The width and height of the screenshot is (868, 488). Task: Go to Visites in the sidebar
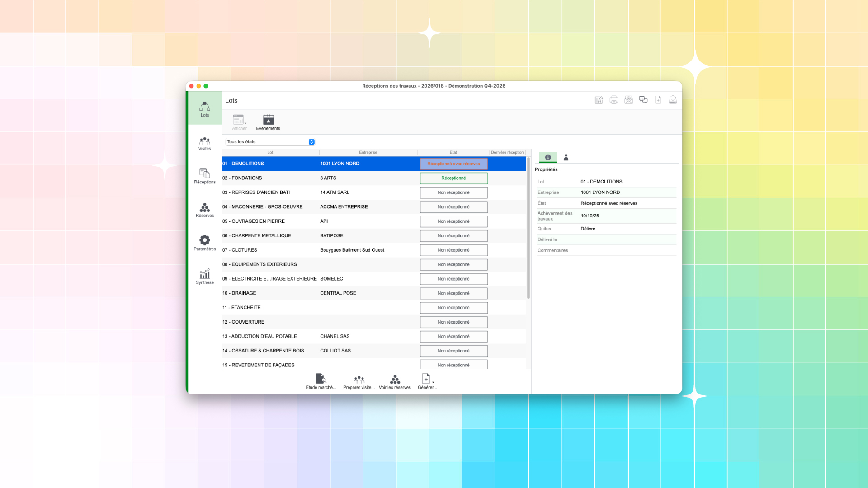pyautogui.click(x=205, y=144)
